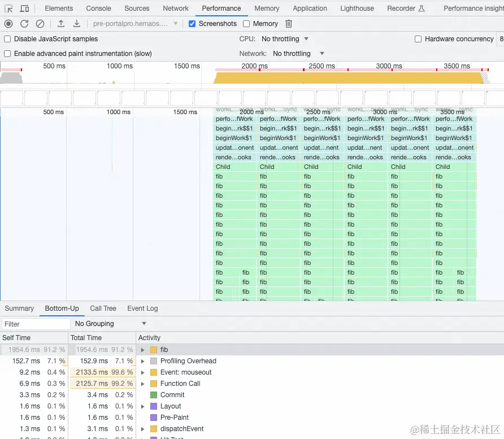Click the Filter input field

36,324
